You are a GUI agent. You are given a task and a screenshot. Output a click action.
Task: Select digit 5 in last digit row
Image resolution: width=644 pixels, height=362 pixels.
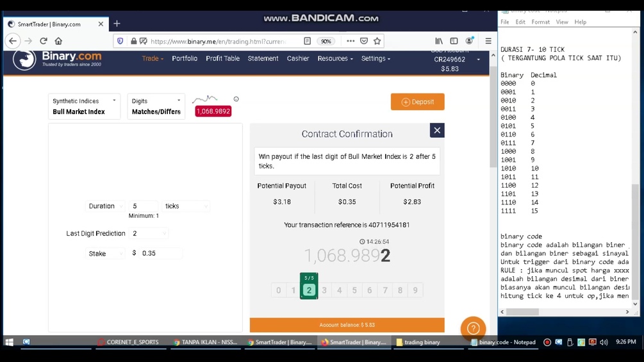354,291
